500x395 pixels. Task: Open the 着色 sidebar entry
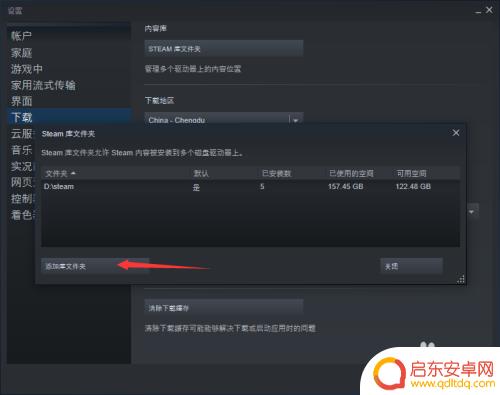point(21,215)
